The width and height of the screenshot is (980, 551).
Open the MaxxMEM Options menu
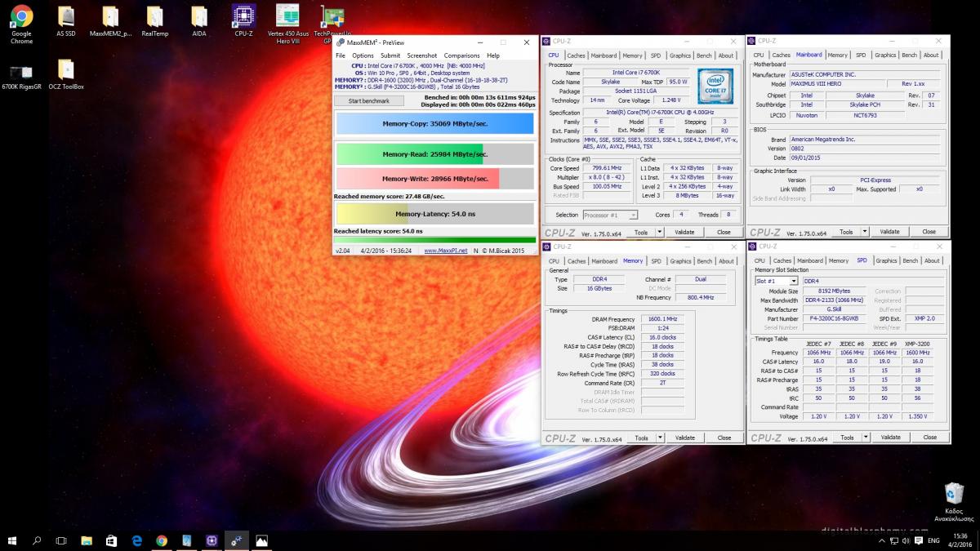click(363, 56)
